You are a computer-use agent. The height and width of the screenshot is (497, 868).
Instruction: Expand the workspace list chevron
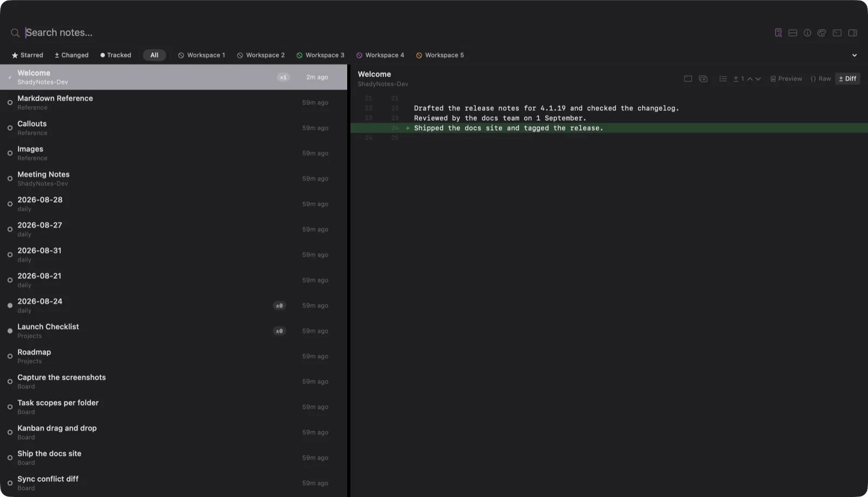click(854, 55)
